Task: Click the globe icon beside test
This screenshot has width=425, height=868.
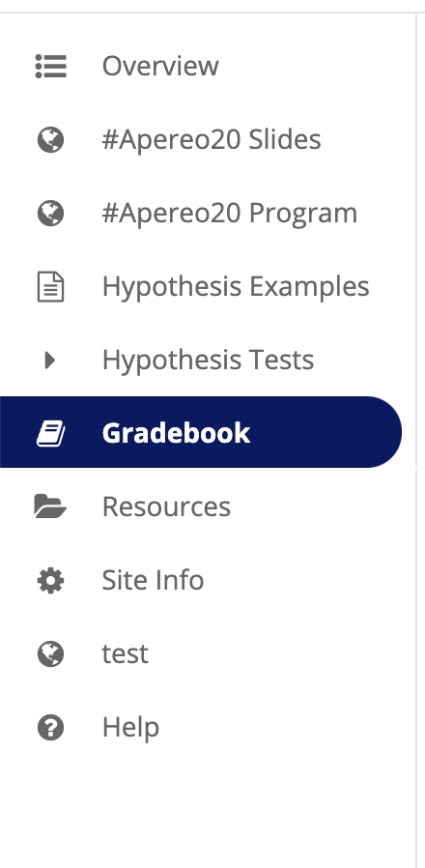Action: pyautogui.click(x=51, y=653)
